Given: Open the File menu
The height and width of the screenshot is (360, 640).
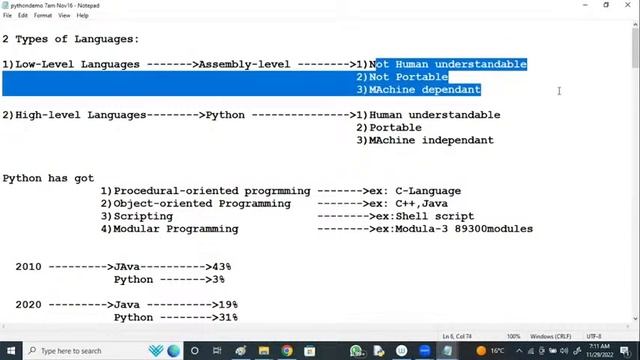Looking at the screenshot, I should 7,16.
